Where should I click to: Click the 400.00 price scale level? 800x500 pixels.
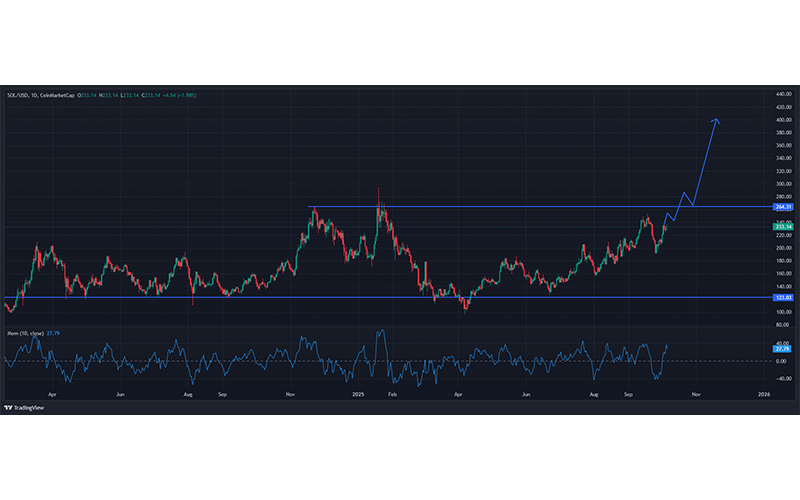[x=783, y=120]
